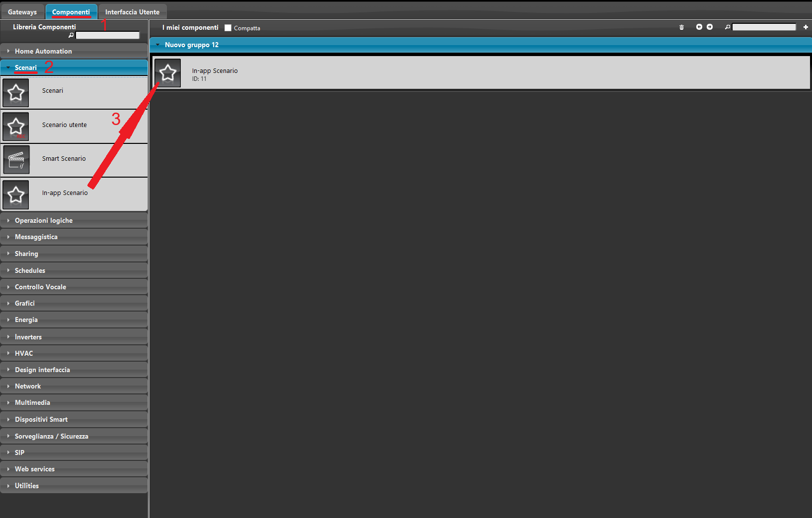Expand the Utilities section
Screen dimensions: 812x518
74,486
